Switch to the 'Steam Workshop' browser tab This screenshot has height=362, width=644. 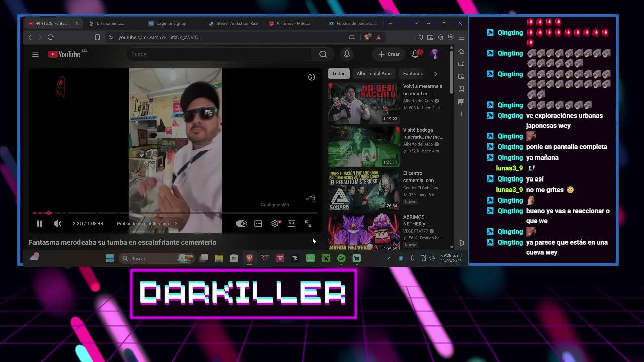click(x=236, y=23)
